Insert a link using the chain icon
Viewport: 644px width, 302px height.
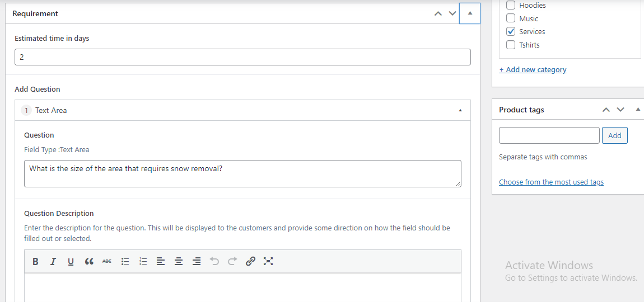[x=250, y=261]
